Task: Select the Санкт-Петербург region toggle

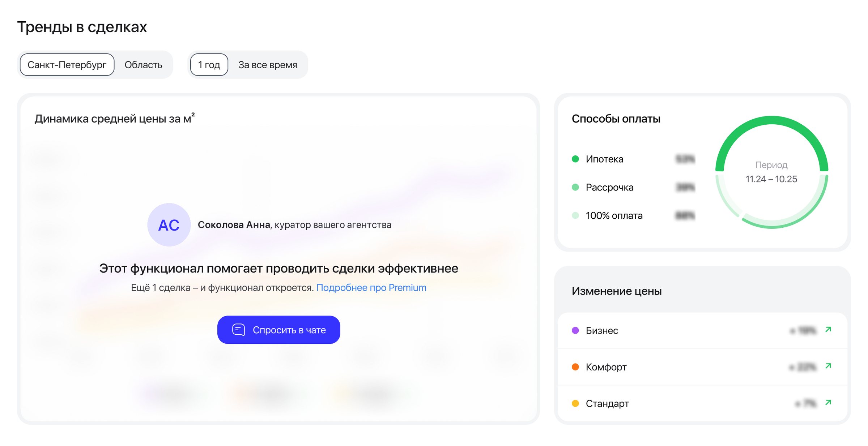Action: tap(67, 65)
